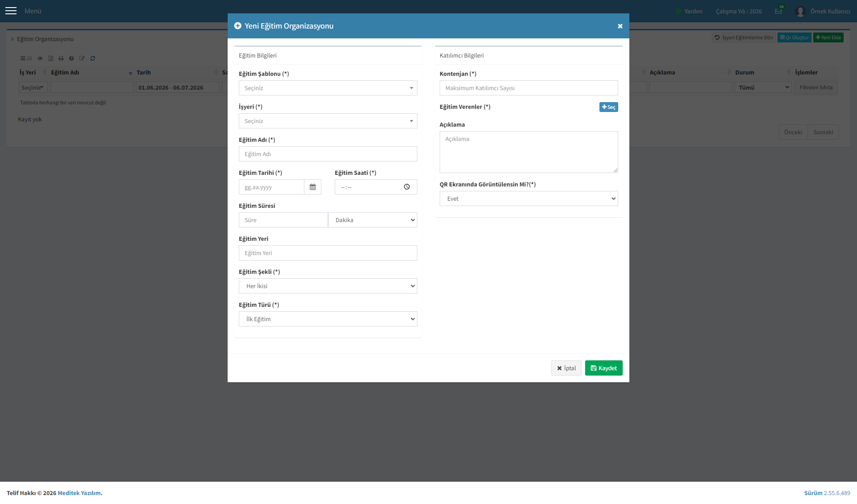Click the Süre duration input

[x=283, y=220]
